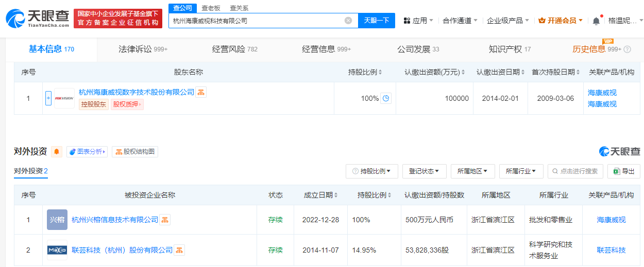The height and width of the screenshot is (267, 644).
Task: Click the 点击进行搜索 search field
Action: 575,171
